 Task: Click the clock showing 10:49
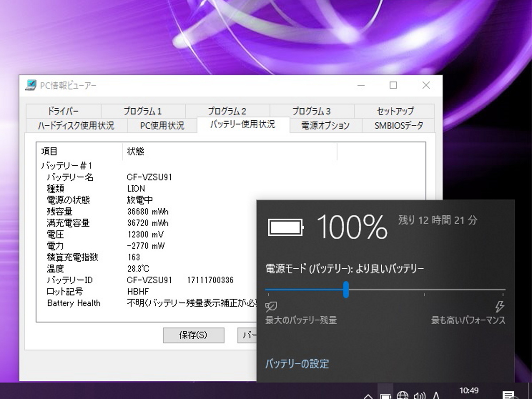tap(469, 391)
